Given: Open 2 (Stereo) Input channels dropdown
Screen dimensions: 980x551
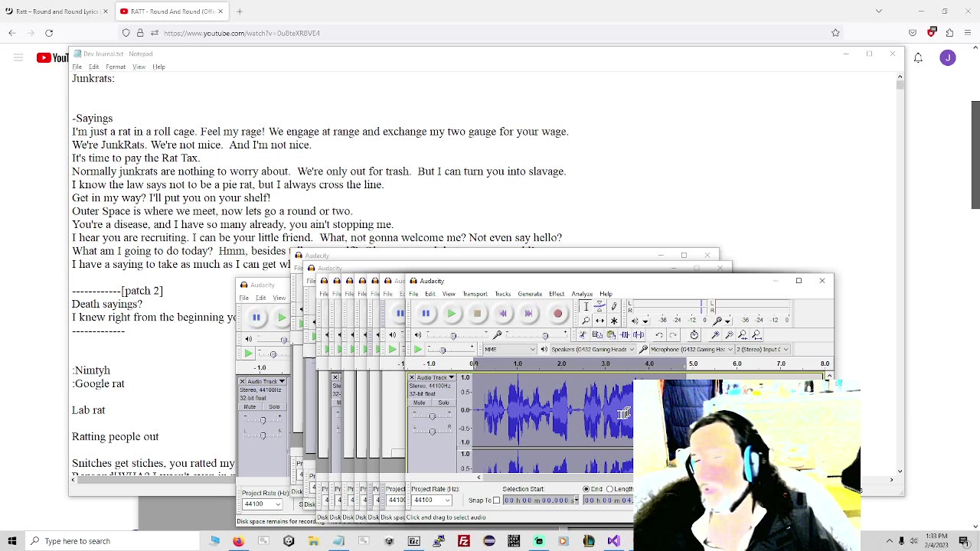Looking at the screenshot, I should tap(763, 349).
